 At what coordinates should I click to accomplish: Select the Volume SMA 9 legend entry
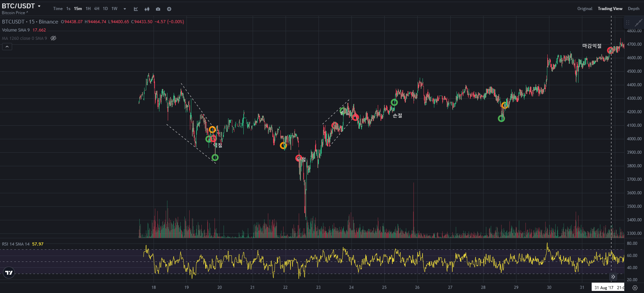pyautogui.click(x=16, y=30)
